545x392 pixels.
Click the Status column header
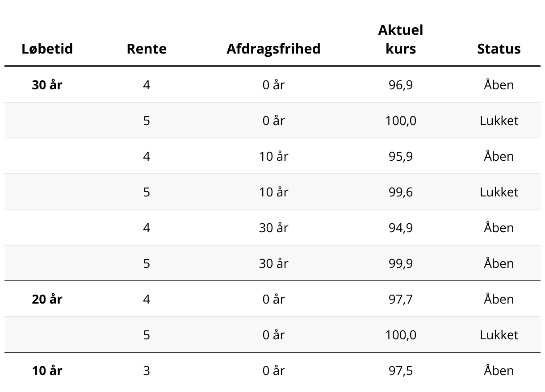499,49
